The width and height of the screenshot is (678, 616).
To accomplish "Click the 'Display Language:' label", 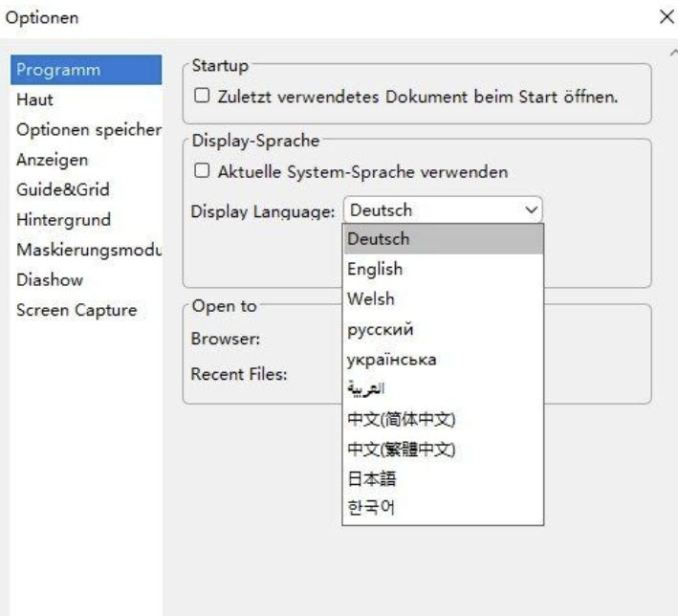I will click(x=262, y=211).
